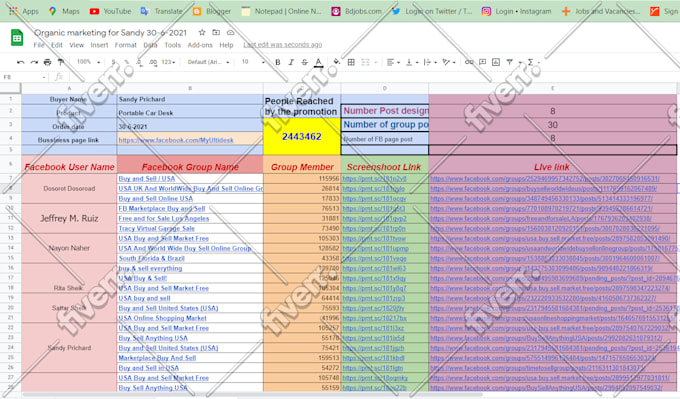Open the Default font dropdown
680x399 pixels.
click(x=209, y=62)
